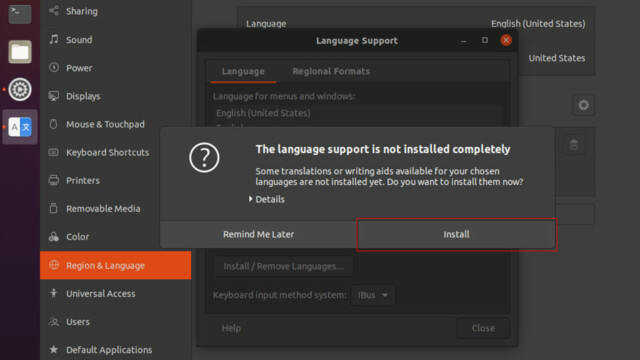The image size is (640, 360).
Task: Select Removable Media in the sidebar
Action: [116, 209]
